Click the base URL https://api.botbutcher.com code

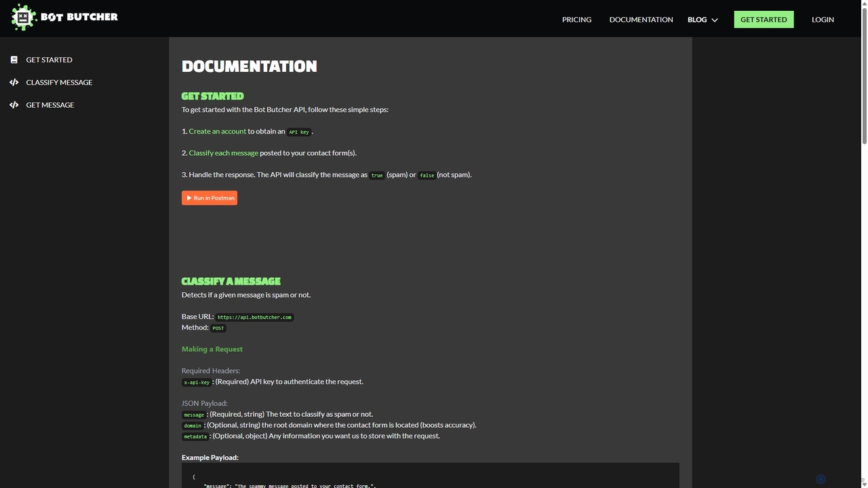coord(254,317)
